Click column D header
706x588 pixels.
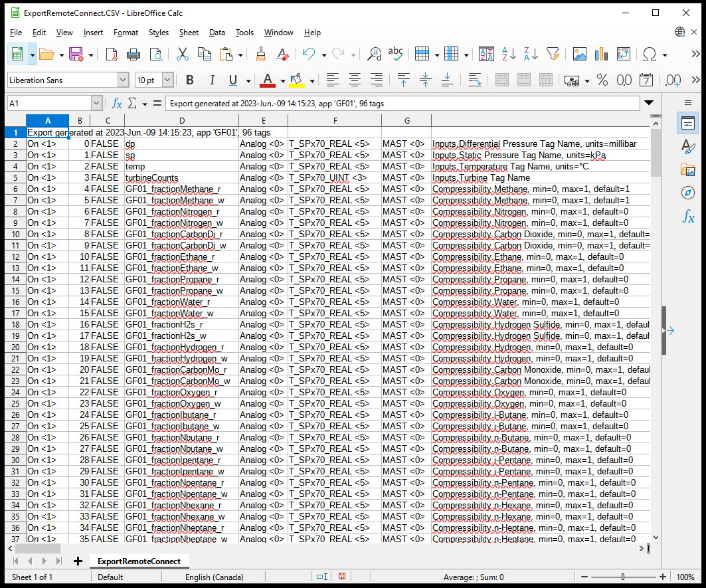[181, 120]
